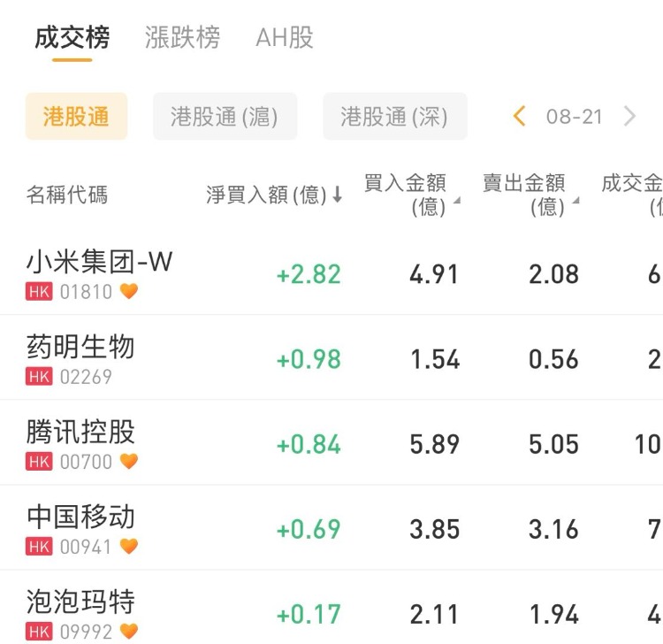Switch to the 漲跌榜 tab

pyautogui.click(x=182, y=38)
